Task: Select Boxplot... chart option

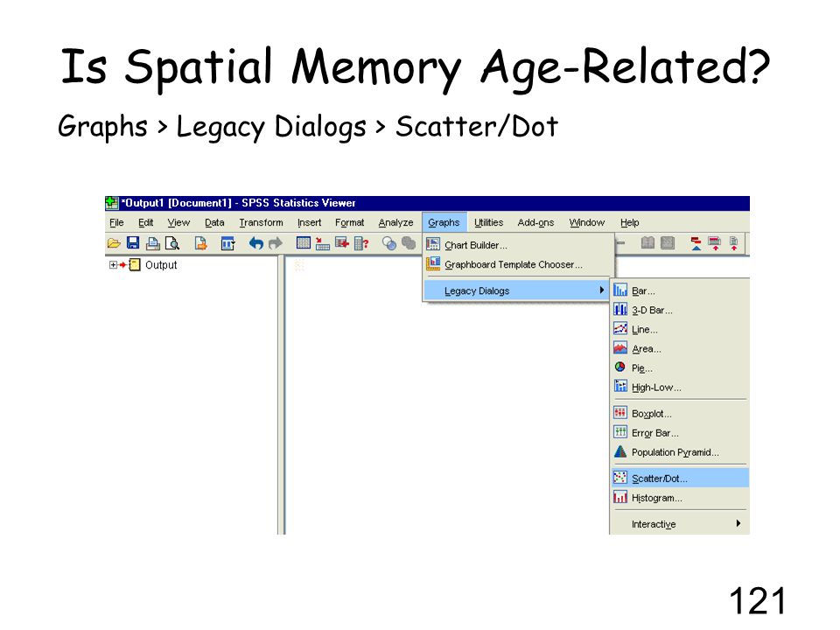Action: 680,414
